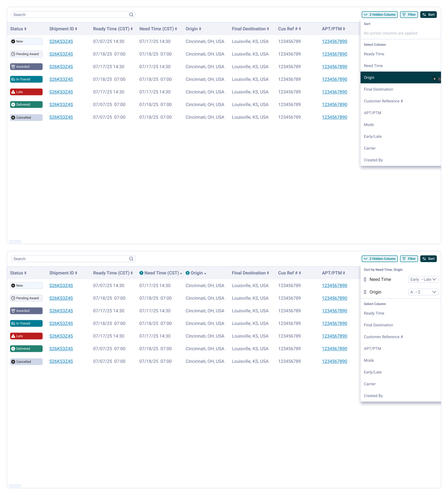The height and width of the screenshot is (495, 448).
Task: Expand sorted Need Time (CST) header arrow in bottom table
Action: point(181,274)
